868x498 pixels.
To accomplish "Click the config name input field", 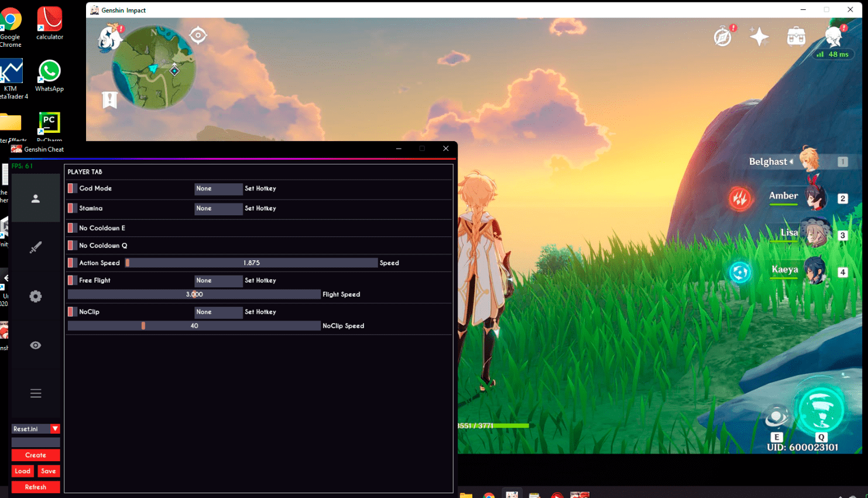I will point(36,442).
